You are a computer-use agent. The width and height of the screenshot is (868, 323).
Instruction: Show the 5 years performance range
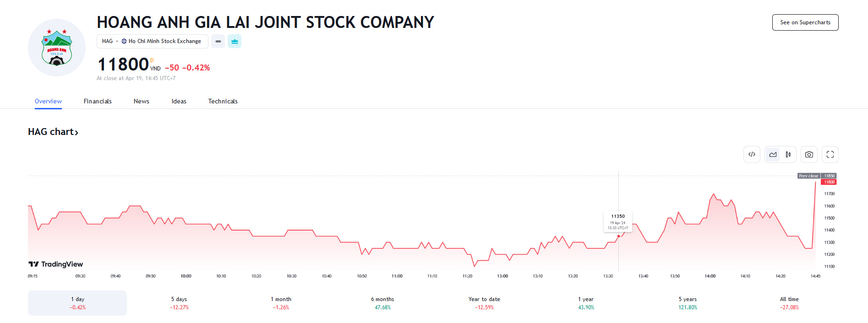pyautogui.click(x=688, y=303)
